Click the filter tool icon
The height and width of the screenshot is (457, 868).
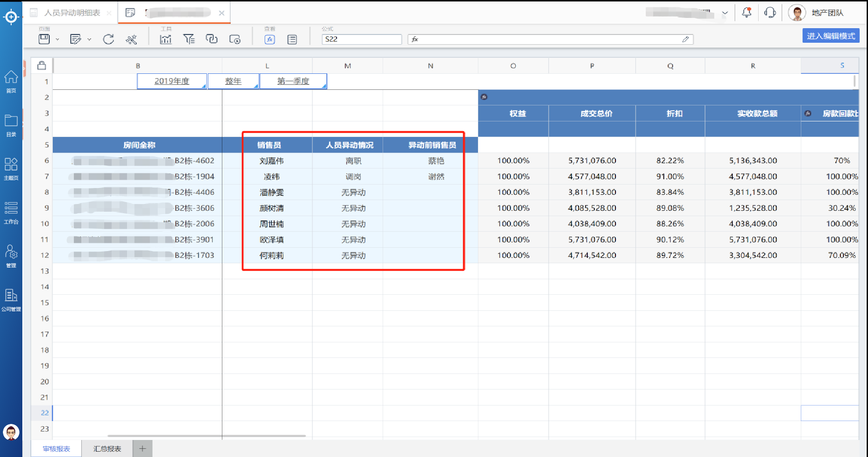tap(189, 39)
